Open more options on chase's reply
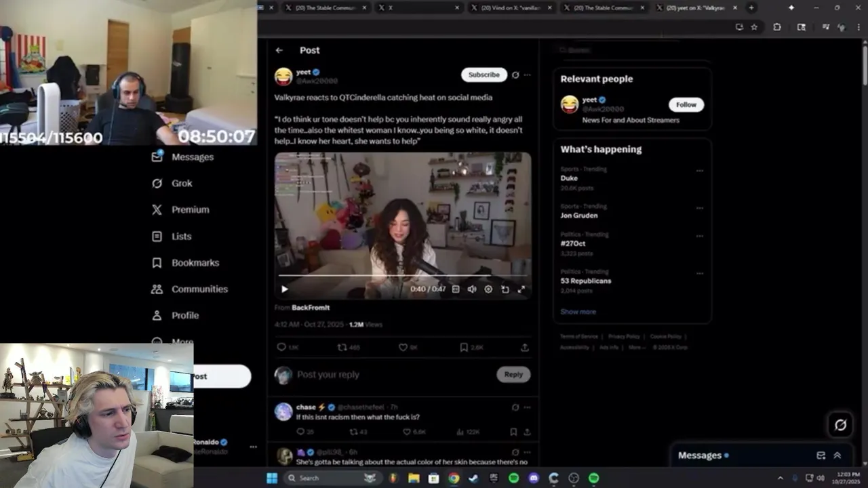Screen dimensions: 868x488 [527, 407]
